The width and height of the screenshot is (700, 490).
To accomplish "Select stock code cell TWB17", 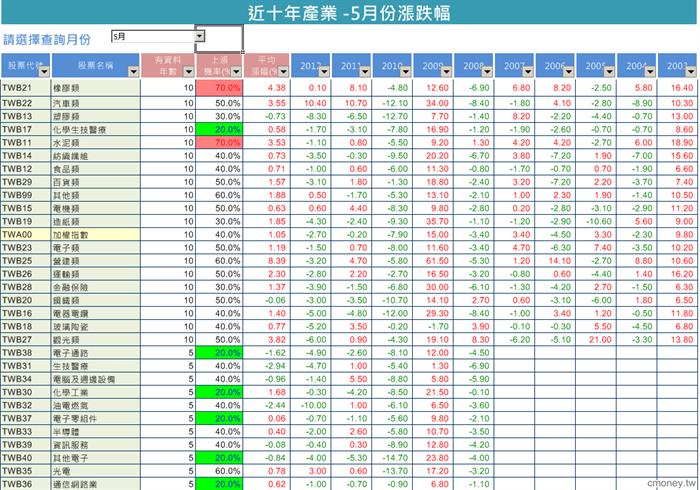I will click(26, 129).
